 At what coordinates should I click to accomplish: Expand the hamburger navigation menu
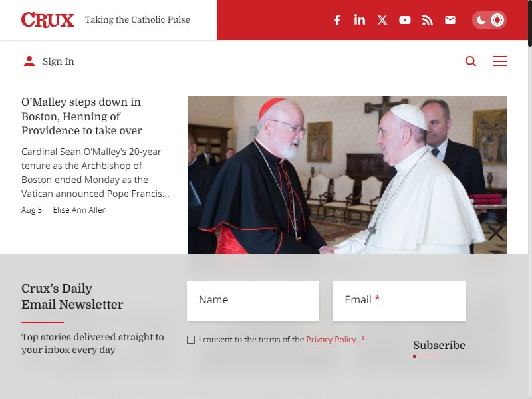point(500,61)
